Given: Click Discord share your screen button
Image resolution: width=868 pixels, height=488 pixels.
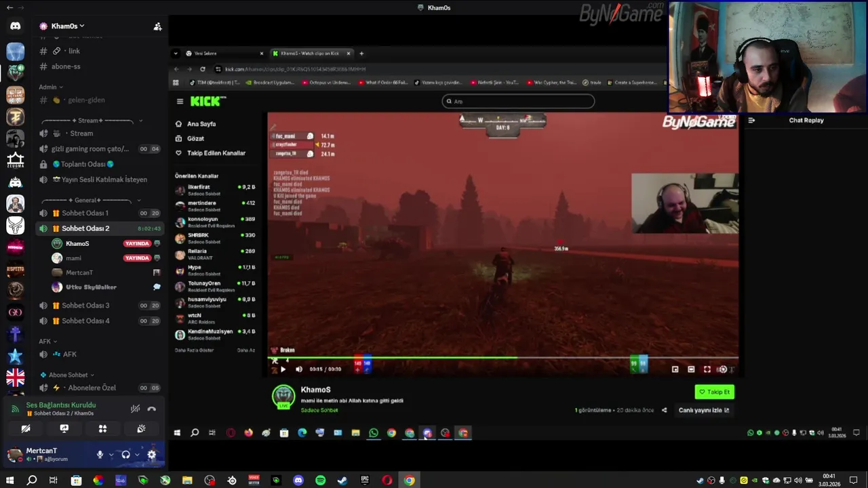Looking at the screenshot, I should 64,428.
